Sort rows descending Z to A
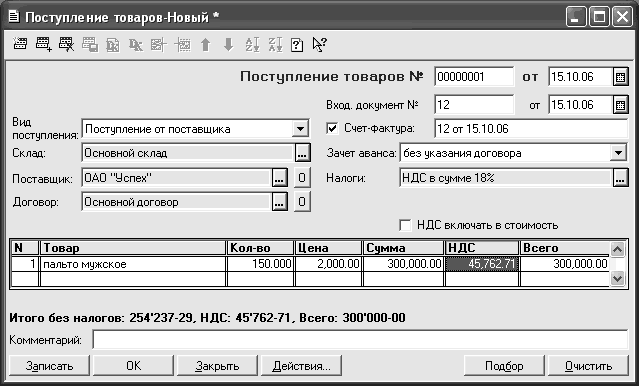This screenshot has width=639, height=386. [275, 44]
